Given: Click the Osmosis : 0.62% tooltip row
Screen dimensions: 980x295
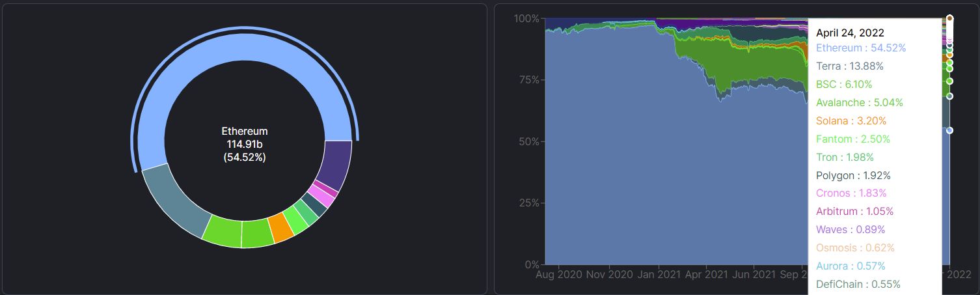Looking at the screenshot, I should click(x=855, y=248).
